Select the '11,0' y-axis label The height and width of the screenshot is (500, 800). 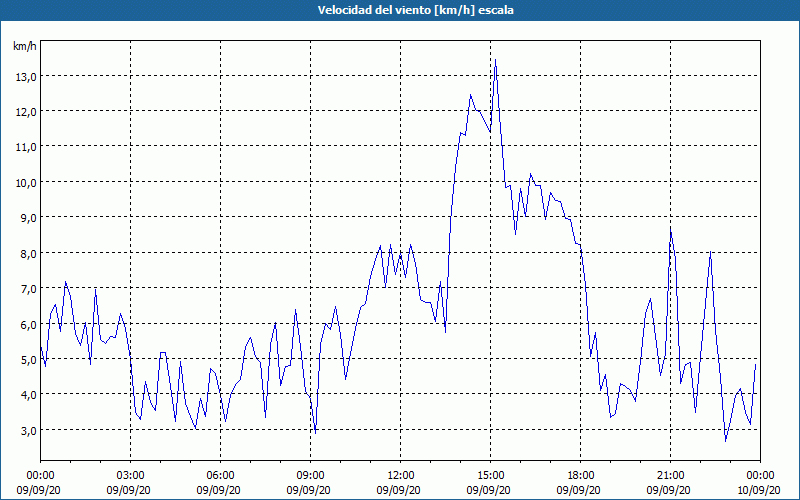click(x=27, y=147)
